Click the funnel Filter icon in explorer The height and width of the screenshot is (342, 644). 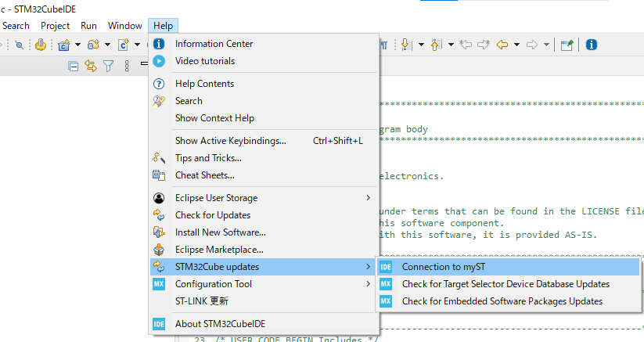click(x=109, y=66)
